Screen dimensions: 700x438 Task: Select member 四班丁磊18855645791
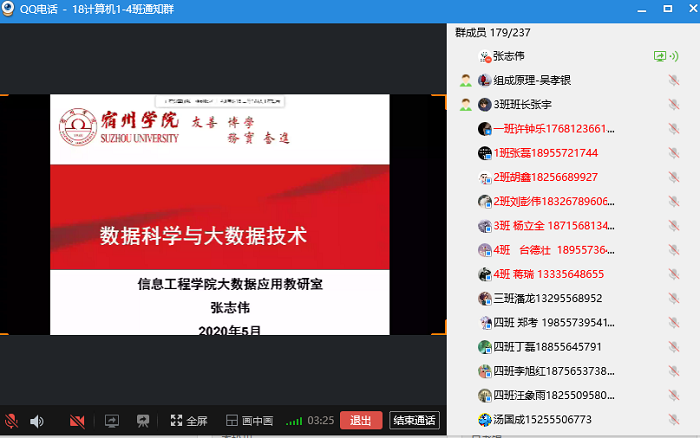click(x=546, y=347)
